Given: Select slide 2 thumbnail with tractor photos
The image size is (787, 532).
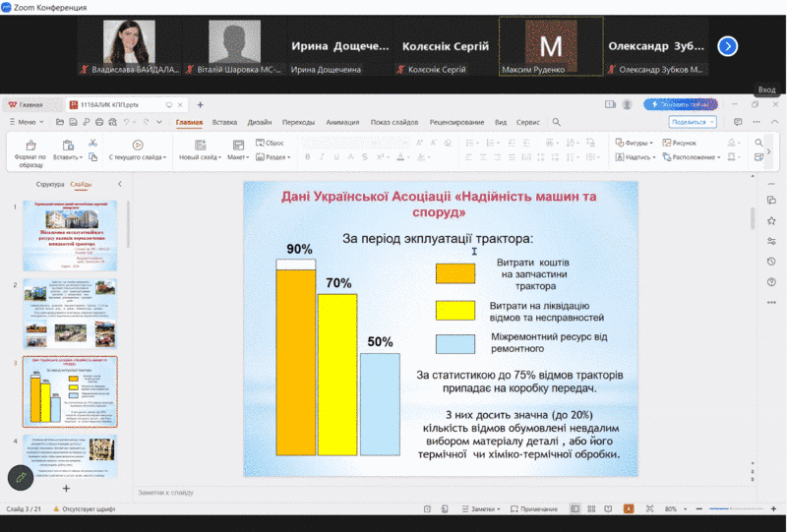Looking at the screenshot, I should (x=70, y=314).
